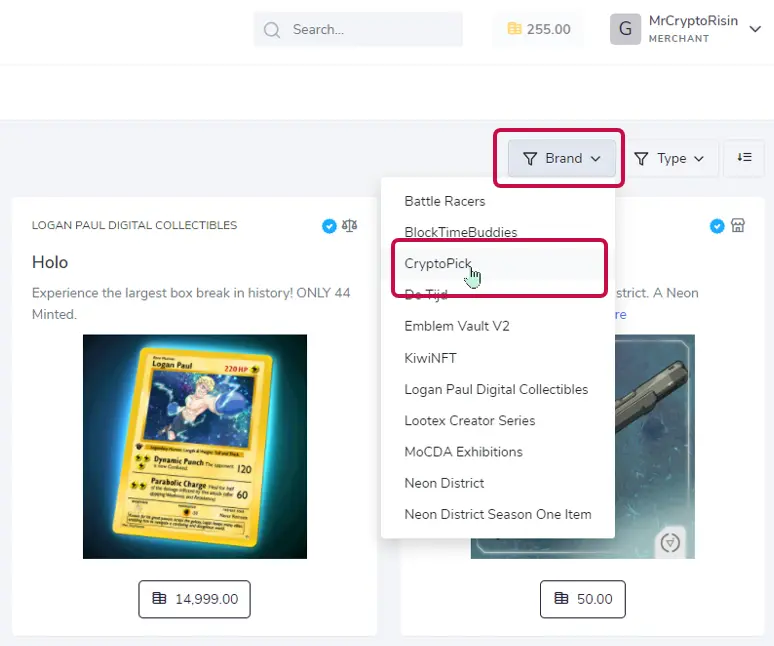Expand the account menu chevron
The image size is (774, 646).
pos(755,29)
